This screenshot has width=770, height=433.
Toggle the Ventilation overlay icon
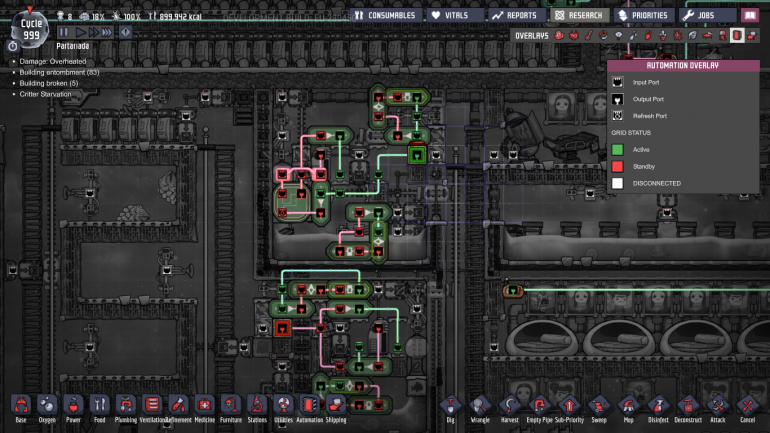click(648, 35)
